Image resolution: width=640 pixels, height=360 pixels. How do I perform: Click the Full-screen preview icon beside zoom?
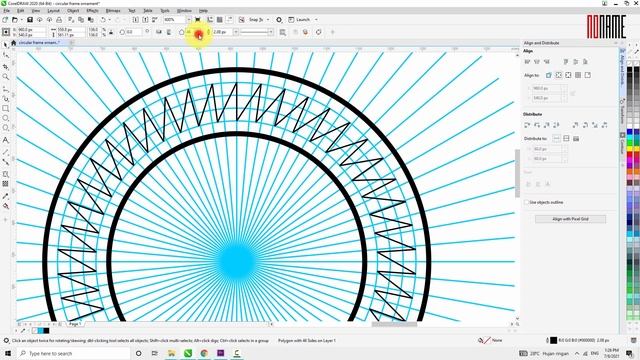[198, 20]
